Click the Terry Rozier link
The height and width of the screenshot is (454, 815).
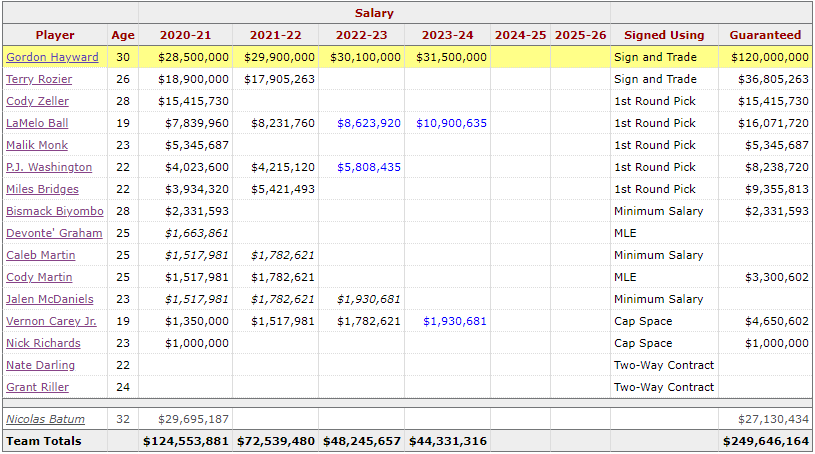coord(38,79)
